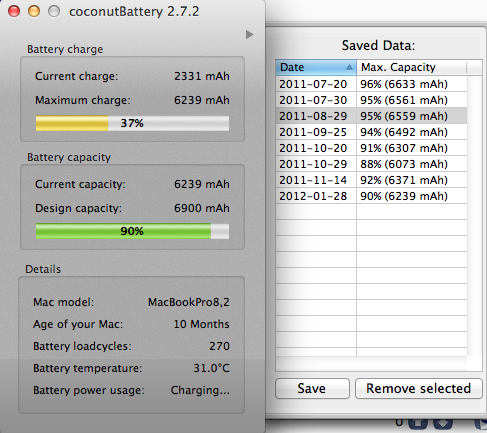
Task: Click the 270 battery loadcycles value
Action: click(219, 346)
